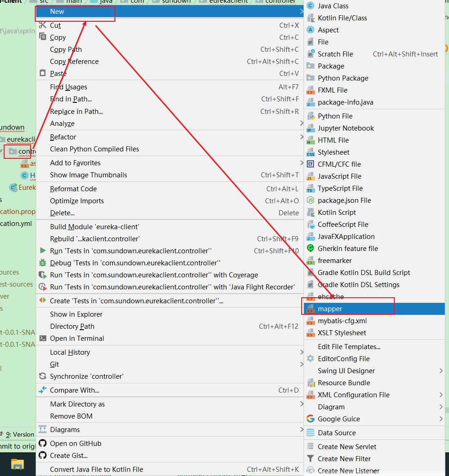Choose Compare With...
This screenshot has width=449, height=476.
tap(170, 390)
